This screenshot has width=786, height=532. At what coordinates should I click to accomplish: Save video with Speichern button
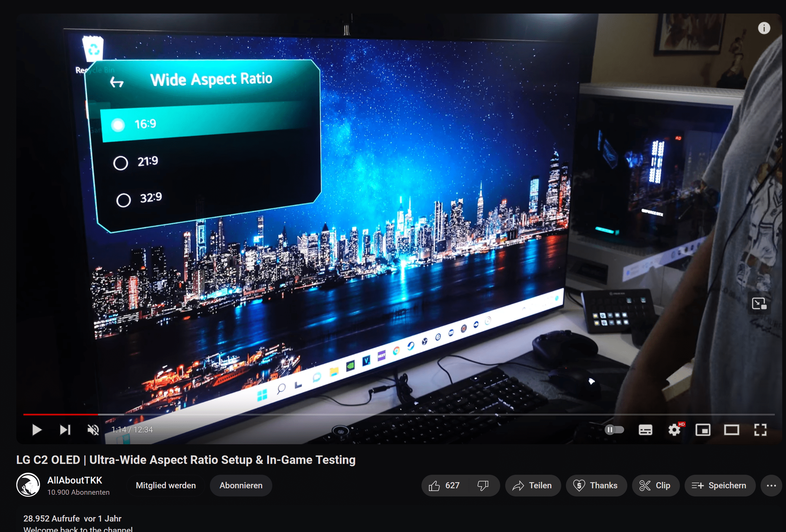pyautogui.click(x=720, y=486)
